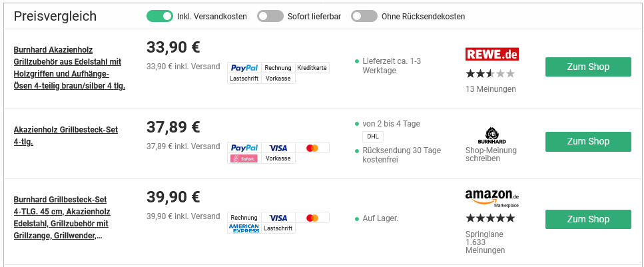This screenshot has height=267, width=644.
Task: Click the pink Sofort payment icon
Action: coord(244,158)
